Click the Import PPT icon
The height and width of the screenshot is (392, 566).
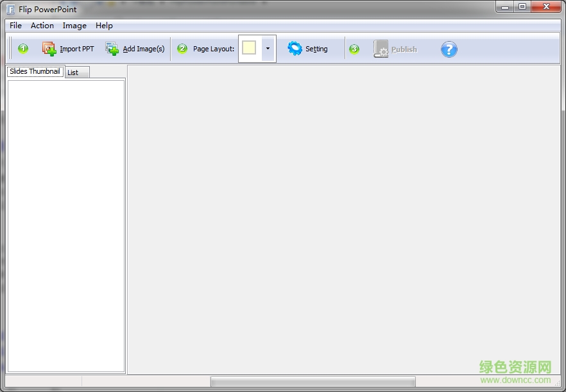49,48
